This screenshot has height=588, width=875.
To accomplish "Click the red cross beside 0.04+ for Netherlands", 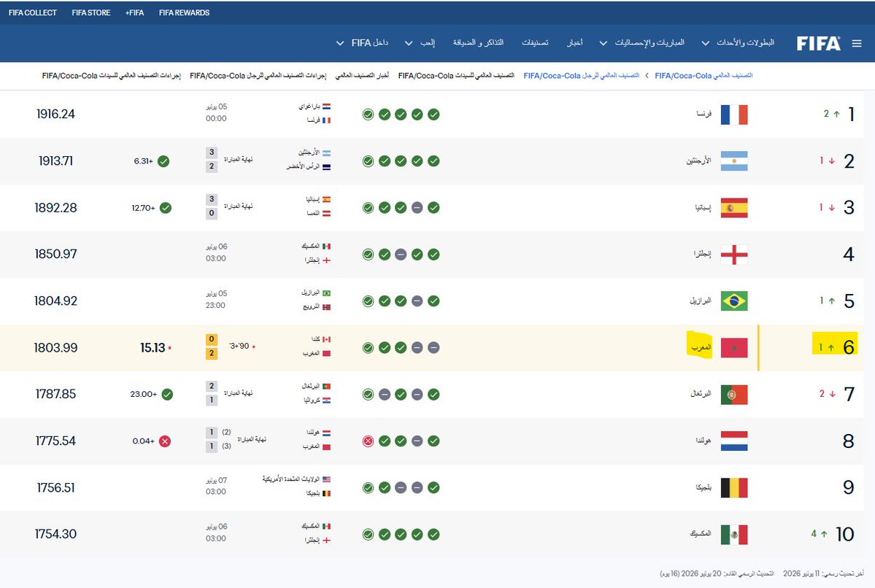I will point(165,441).
